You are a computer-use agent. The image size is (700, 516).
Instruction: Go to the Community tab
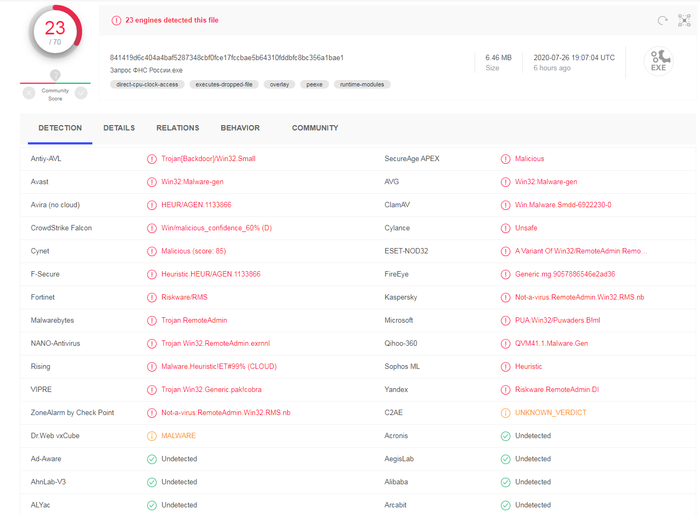coord(315,128)
